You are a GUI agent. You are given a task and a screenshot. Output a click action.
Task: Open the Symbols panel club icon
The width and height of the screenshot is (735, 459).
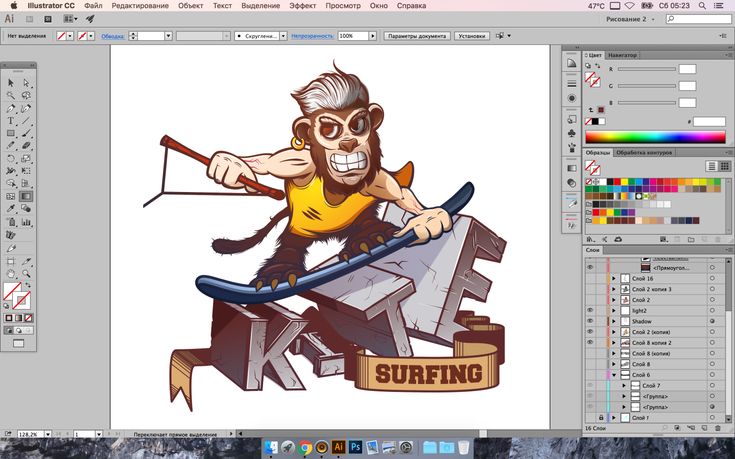click(x=571, y=134)
